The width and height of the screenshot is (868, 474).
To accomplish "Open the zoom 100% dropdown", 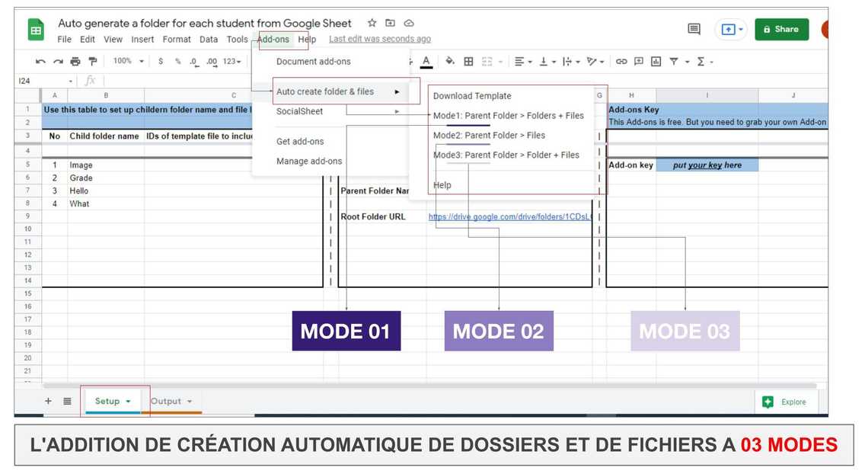I will pos(128,62).
